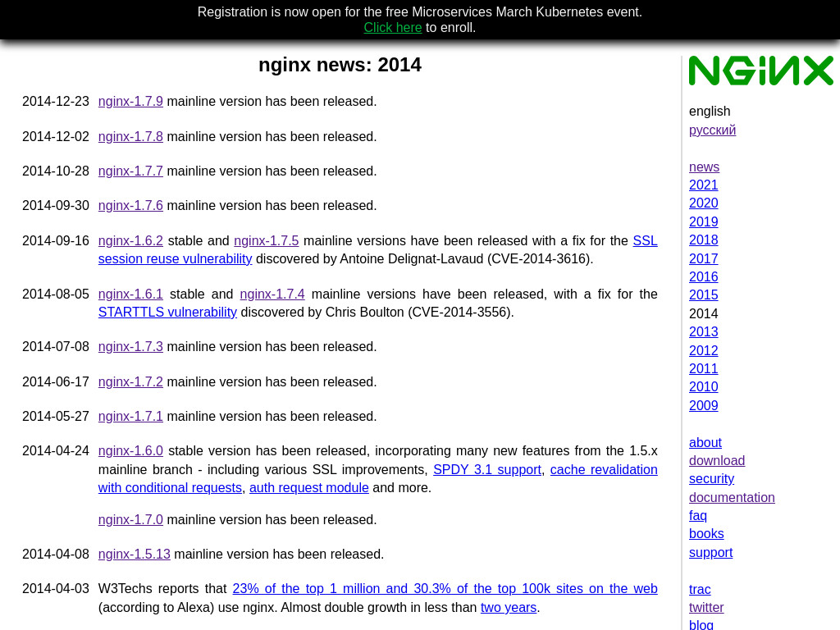Open the 'Click here' enroll link
The width and height of the screenshot is (840, 630).
click(393, 27)
